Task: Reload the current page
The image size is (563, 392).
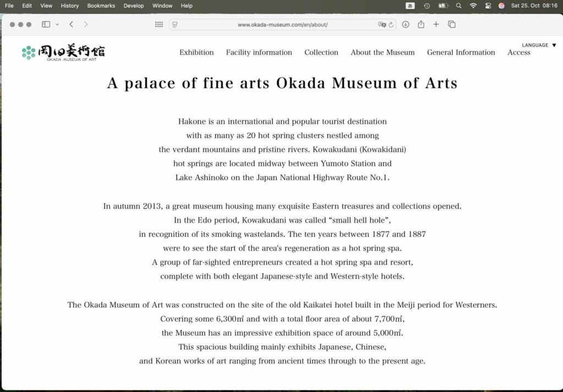Action: pos(391,25)
